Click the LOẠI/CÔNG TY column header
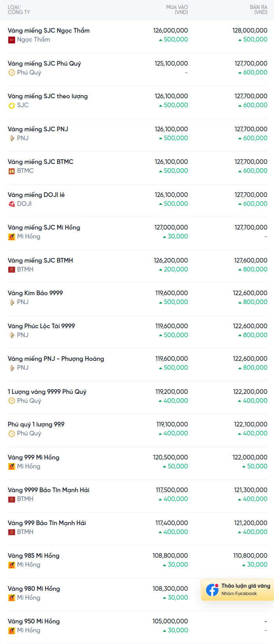 click(19, 10)
